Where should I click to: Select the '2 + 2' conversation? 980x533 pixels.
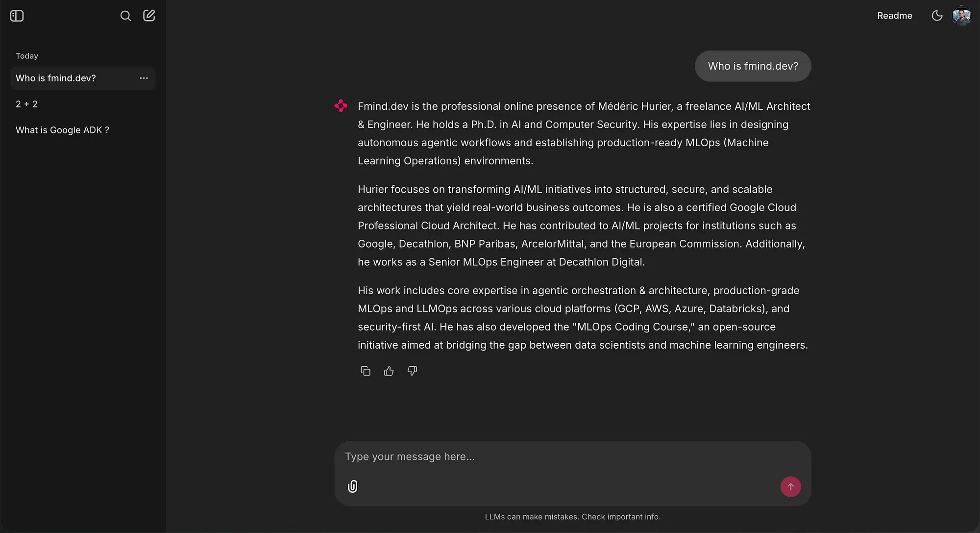click(26, 104)
